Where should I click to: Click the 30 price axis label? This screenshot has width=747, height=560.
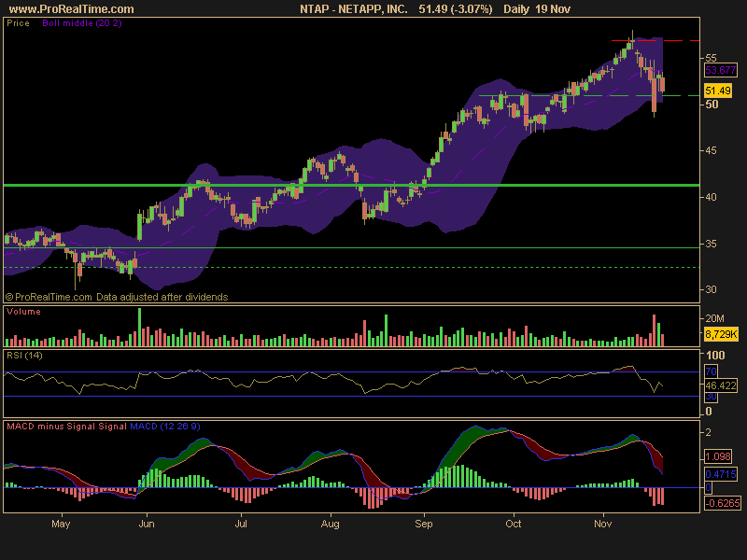click(711, 289)
